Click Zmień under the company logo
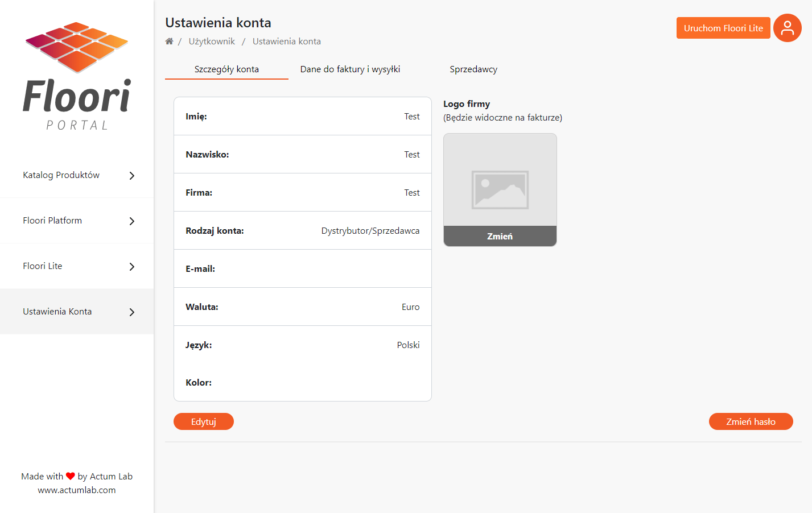This screenshot has width=812, height=513. click(500, 236)
